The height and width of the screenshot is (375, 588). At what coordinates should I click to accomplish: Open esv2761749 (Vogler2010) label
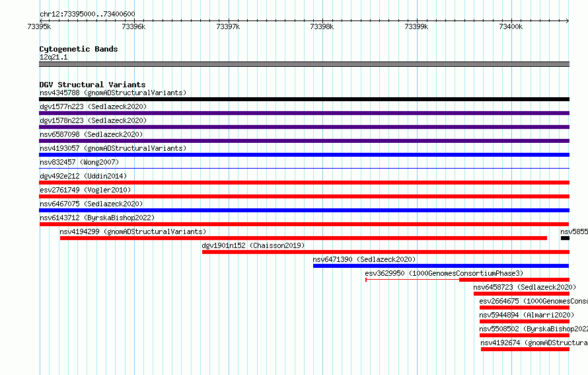(85, 190)
